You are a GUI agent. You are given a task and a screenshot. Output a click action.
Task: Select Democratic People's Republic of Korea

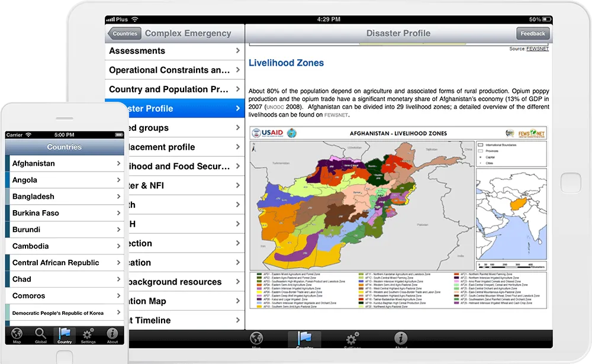pos(65,313)
